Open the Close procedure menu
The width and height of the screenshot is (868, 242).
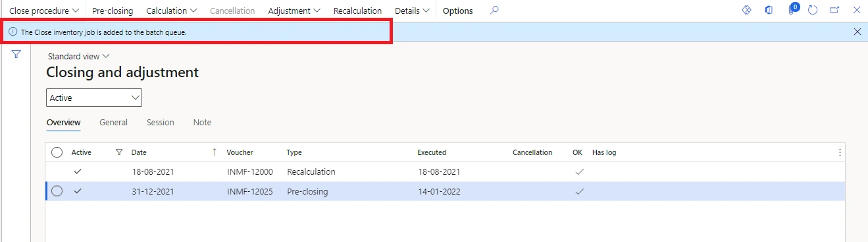pyautogui.click(x=44, y=11)
